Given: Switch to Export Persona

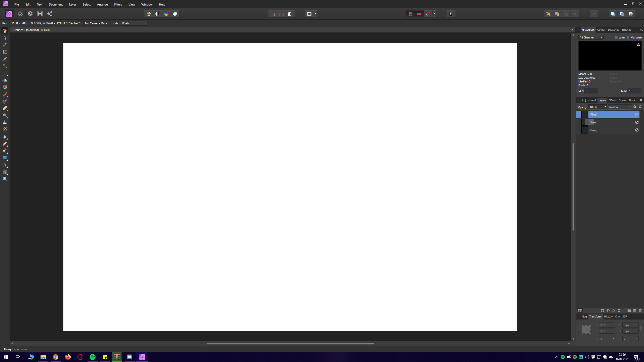Looking at the screenshot, I should point(50,14).
